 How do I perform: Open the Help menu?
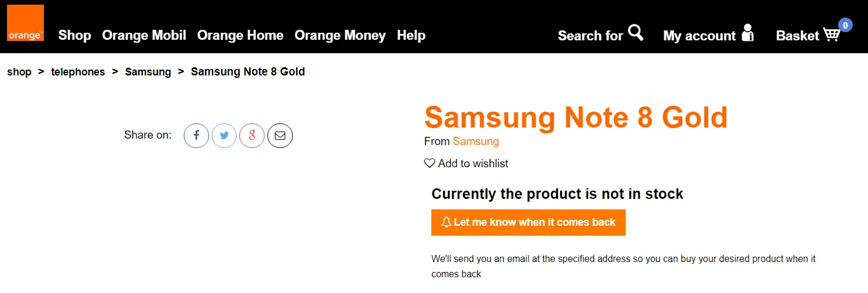(x=411, y=36)
